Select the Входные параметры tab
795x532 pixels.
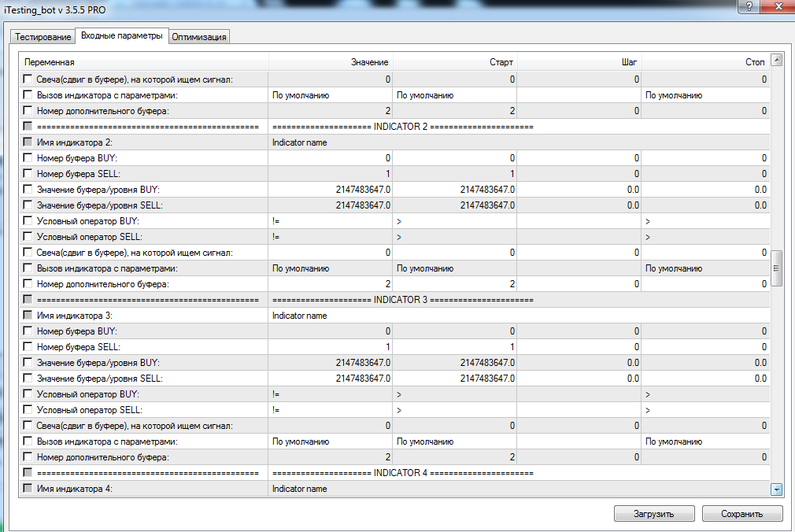[x=122, y=36]
